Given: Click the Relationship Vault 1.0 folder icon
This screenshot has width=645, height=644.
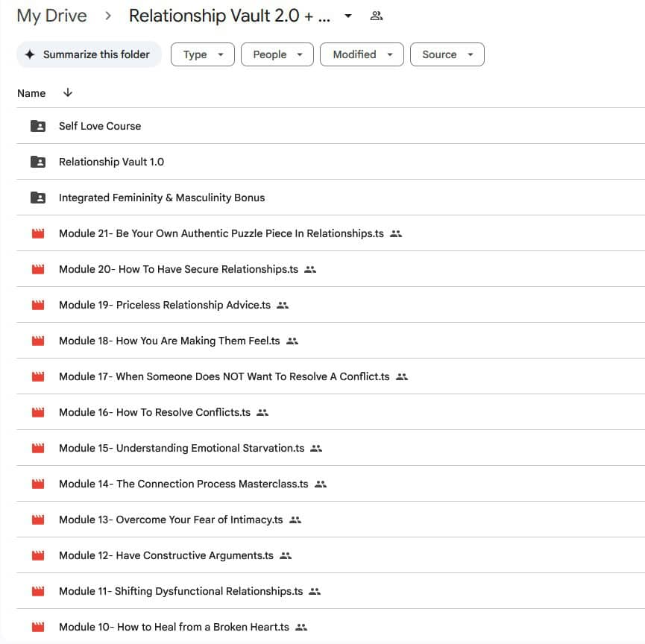Looking at the screenshot, I should [x=38, y=162].
